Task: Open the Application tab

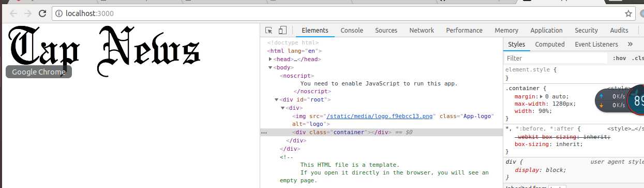Action: coord(546,31)
